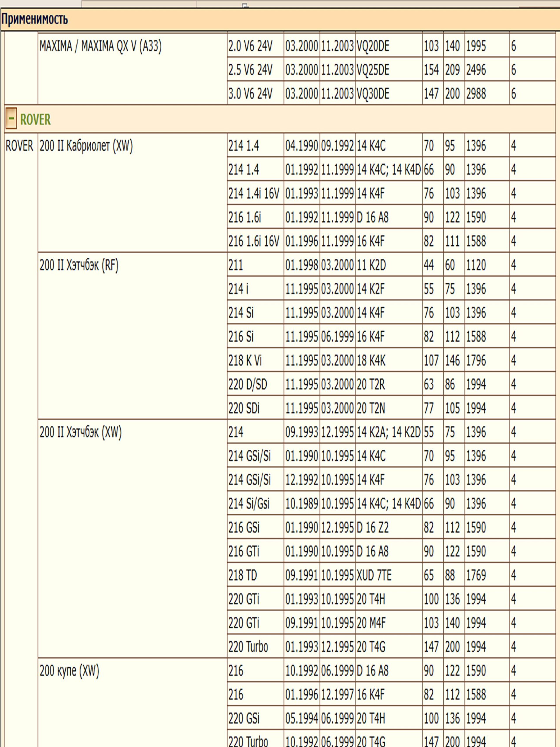The width and height of the screenshot is (560, 747).
Task: Click the 220 SDi modification cell
Action: (x=244, y=408)
